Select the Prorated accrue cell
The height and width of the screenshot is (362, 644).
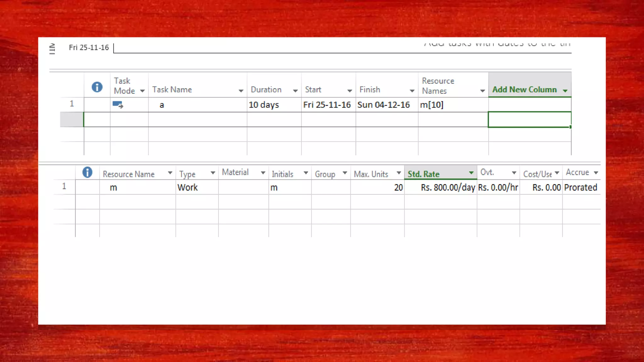[580, 188]
